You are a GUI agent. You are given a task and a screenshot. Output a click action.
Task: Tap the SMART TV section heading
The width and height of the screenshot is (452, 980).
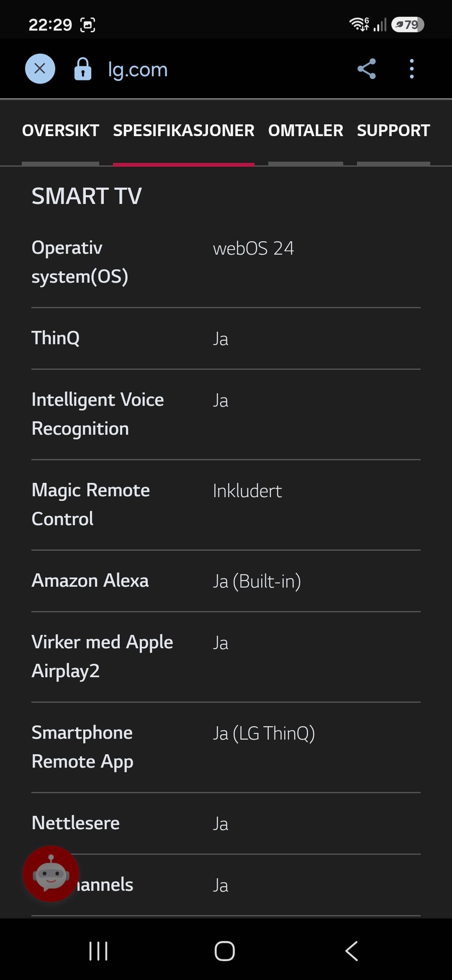(87, 196)
